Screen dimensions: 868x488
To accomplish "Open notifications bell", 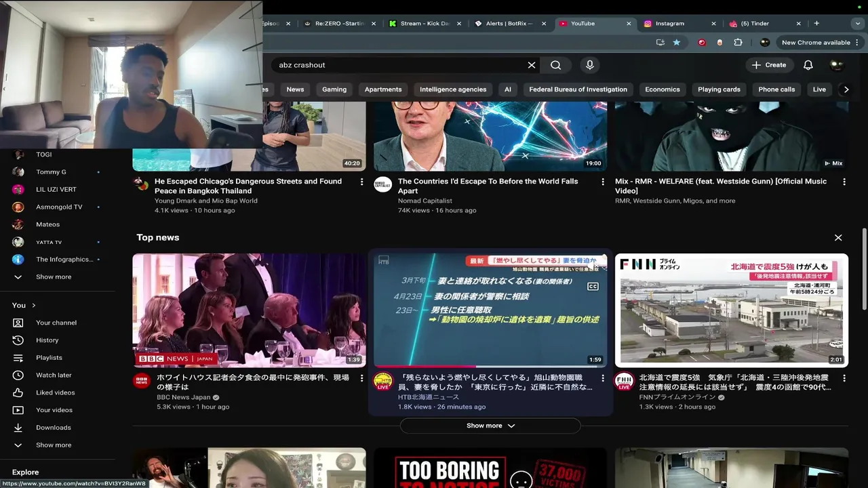I will (x=808, y=65).
